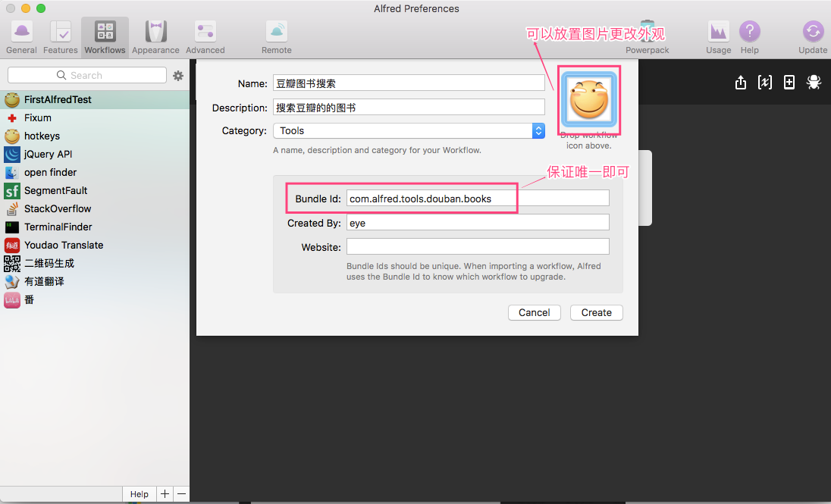
Task: Open the Remote tab
Action: (x=277, y=37)
